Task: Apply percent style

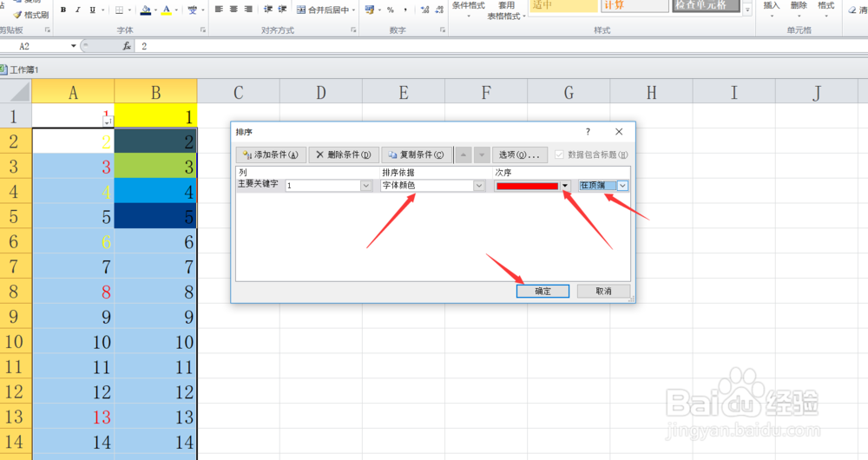Action: pyautogui.click(x=391, y=10)
